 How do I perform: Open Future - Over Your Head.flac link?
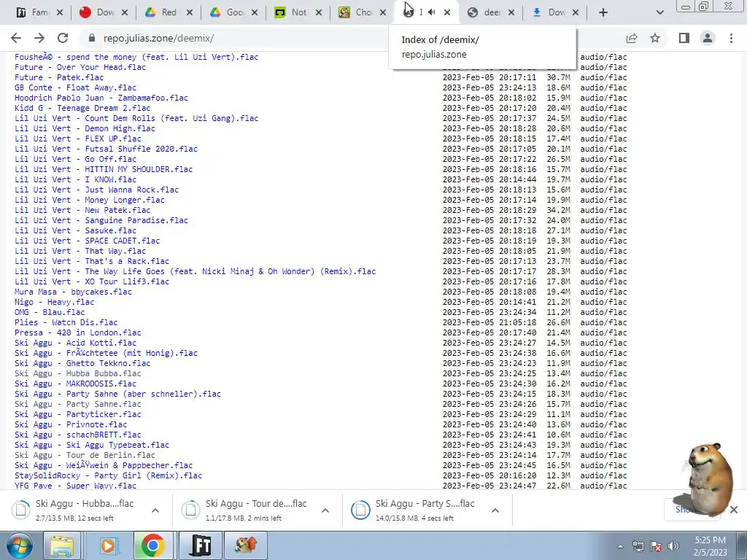(80, 67)
